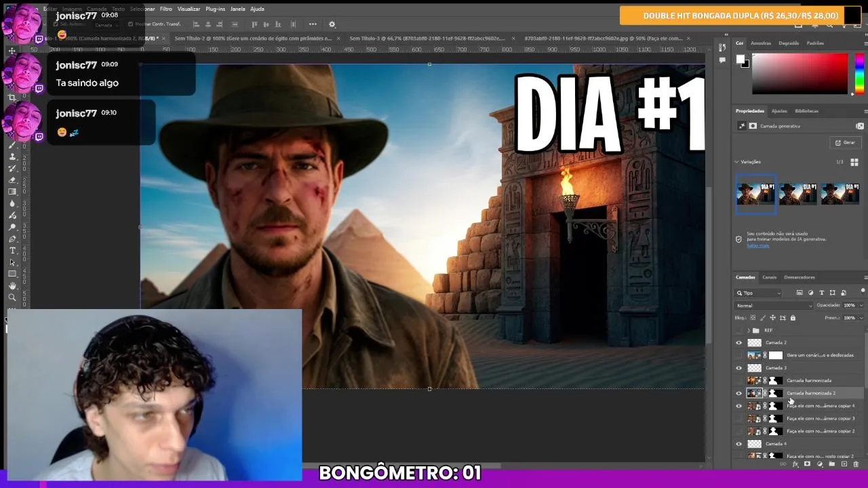Open Comments panel icon in collapsed dock
The width and height of the screenshot is (868, 488).
coord(722,60)
